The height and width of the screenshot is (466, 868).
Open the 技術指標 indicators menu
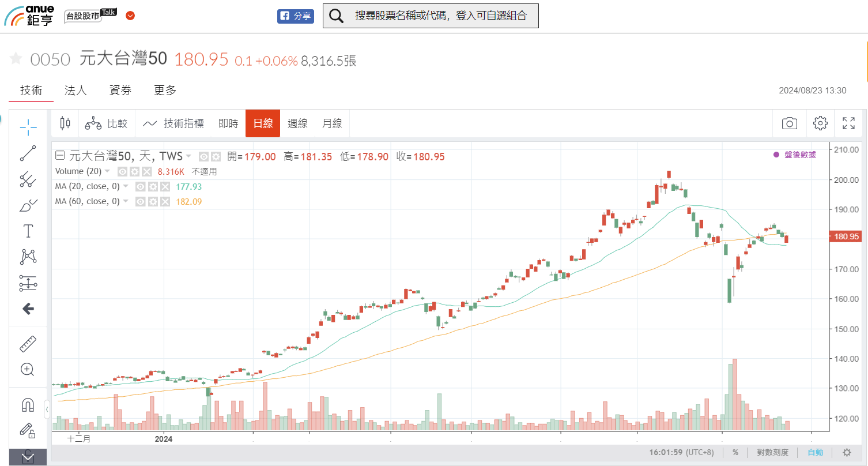(x=173, y=123)
